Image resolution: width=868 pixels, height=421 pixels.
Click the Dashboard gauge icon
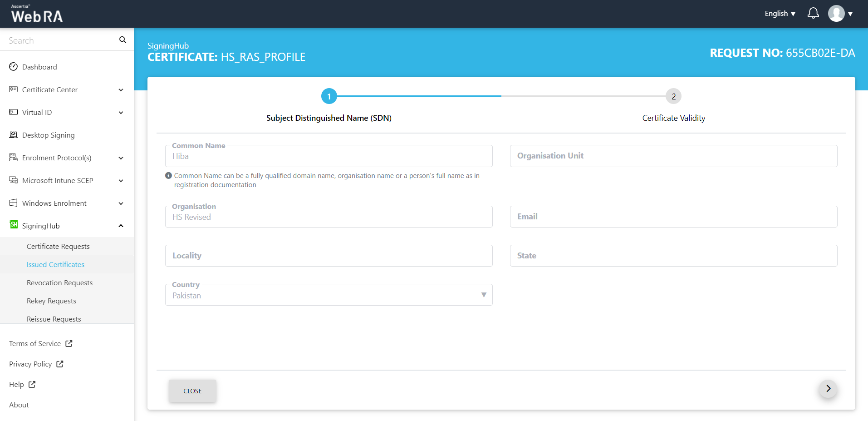(x=14, y=67)
